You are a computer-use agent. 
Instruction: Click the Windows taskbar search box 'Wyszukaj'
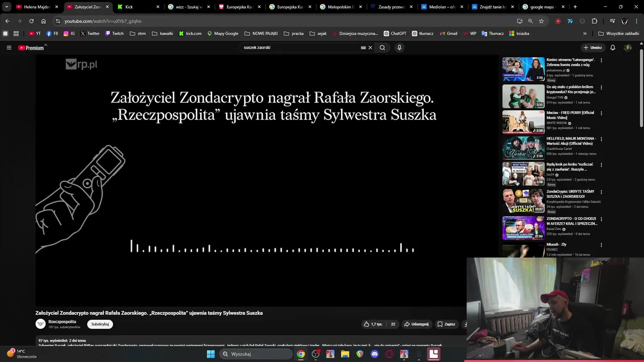[x=256, y=354]
